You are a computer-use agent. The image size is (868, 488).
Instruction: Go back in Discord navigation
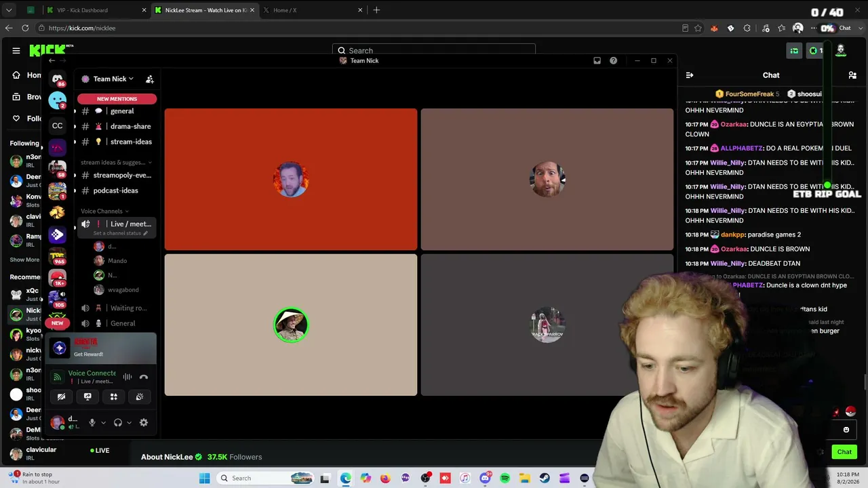(x=52, y=60)
